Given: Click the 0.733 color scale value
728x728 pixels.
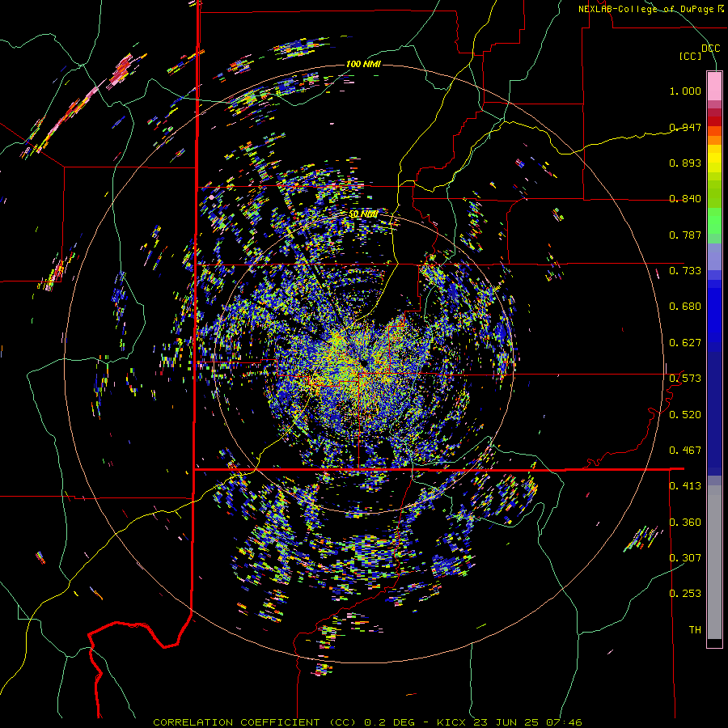Looking at the screenshot, I should (685, 271).
